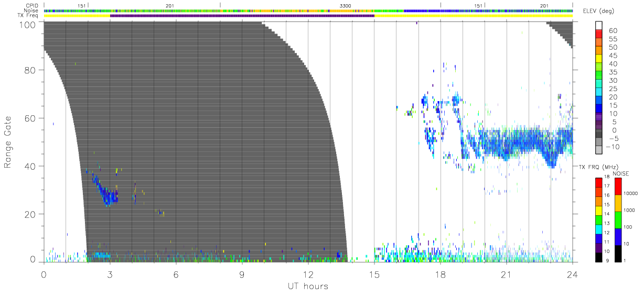Click the "20" tick on Range Gate axis
This screenshot has height=297, width=644.
coord(30,214)
